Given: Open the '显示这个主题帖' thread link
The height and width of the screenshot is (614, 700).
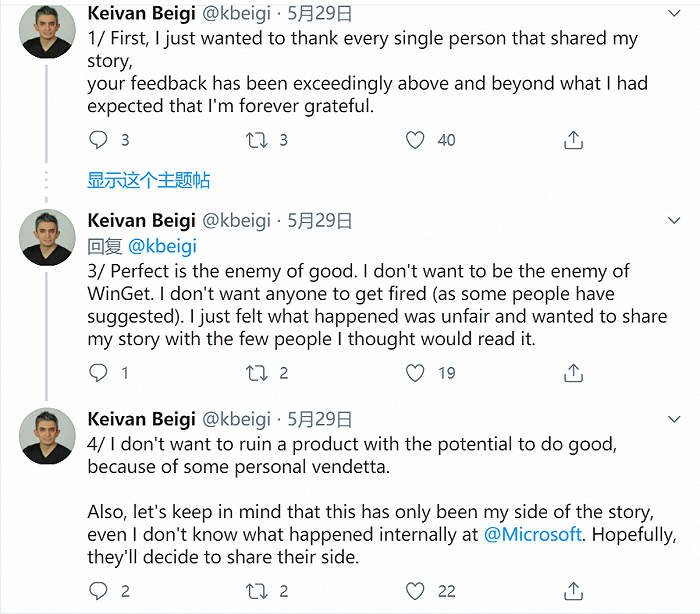Looking at the screenshot, I should point(148,180).
